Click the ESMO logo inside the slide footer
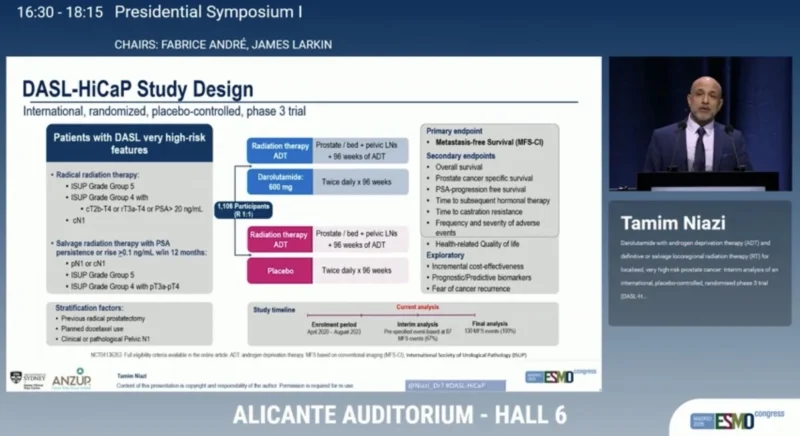The height and width of the screenshot is (436, 800). pos(560,376)
